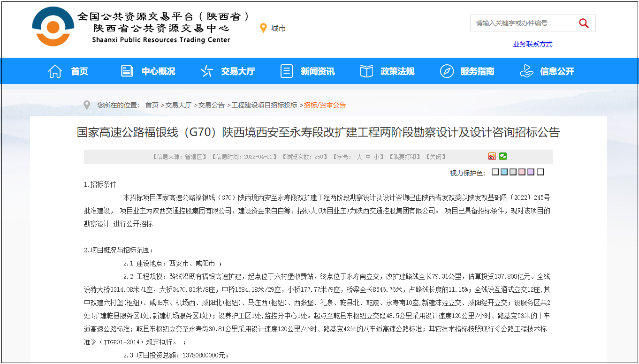
Task: Share the page via the Weibo icon
Action: pos(492,157)
